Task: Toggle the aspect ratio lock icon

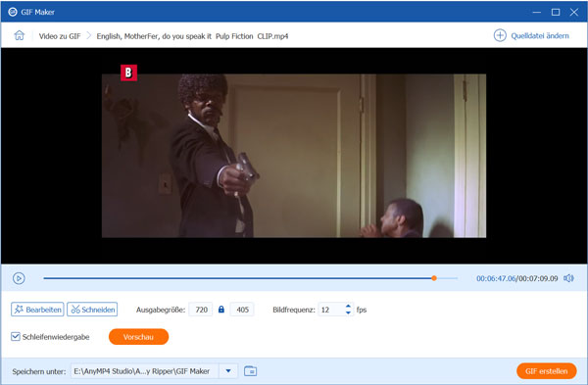Action: (x=221, y=310)
